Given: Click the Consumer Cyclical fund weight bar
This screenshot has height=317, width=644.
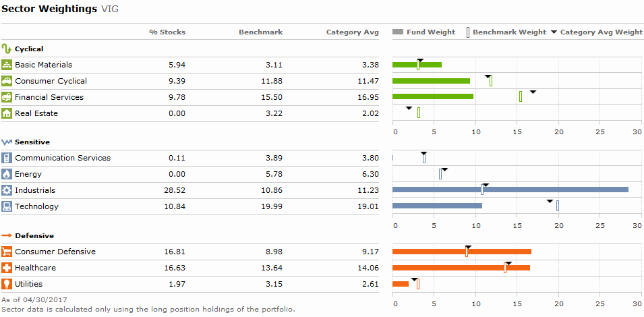Looking at the screenshot, I should click(x=432, y=81).
